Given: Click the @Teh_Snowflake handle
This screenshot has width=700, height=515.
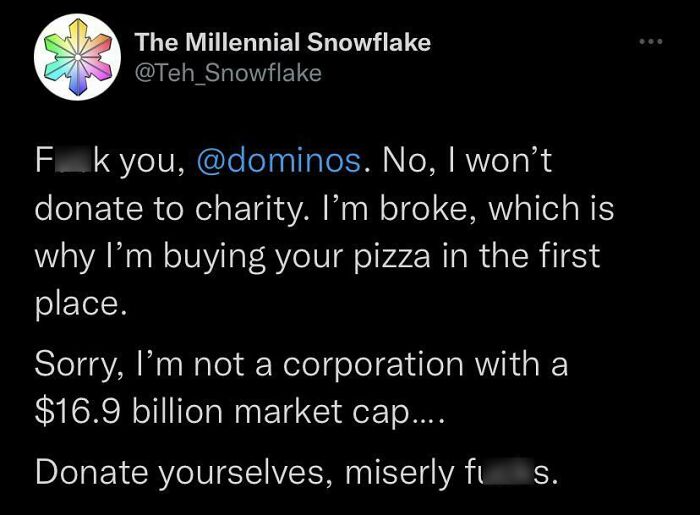Looking at the screenshot, I should point(228,72).
